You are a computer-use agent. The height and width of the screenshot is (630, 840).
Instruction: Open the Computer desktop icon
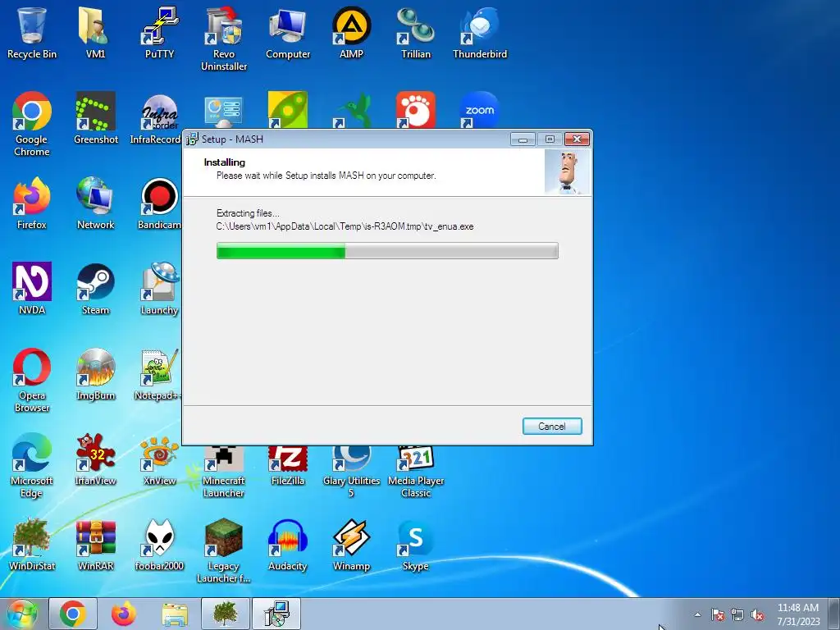pyautogui.click(x=288, y=32)
